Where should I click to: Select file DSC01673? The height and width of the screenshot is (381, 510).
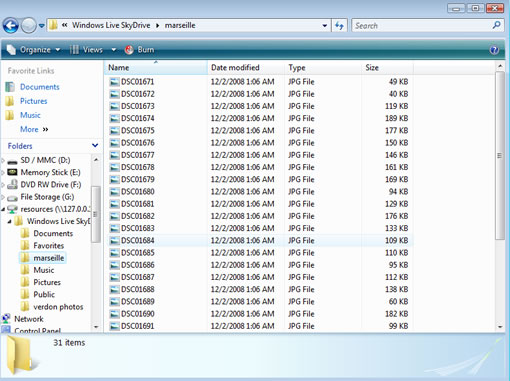[137, 106]
